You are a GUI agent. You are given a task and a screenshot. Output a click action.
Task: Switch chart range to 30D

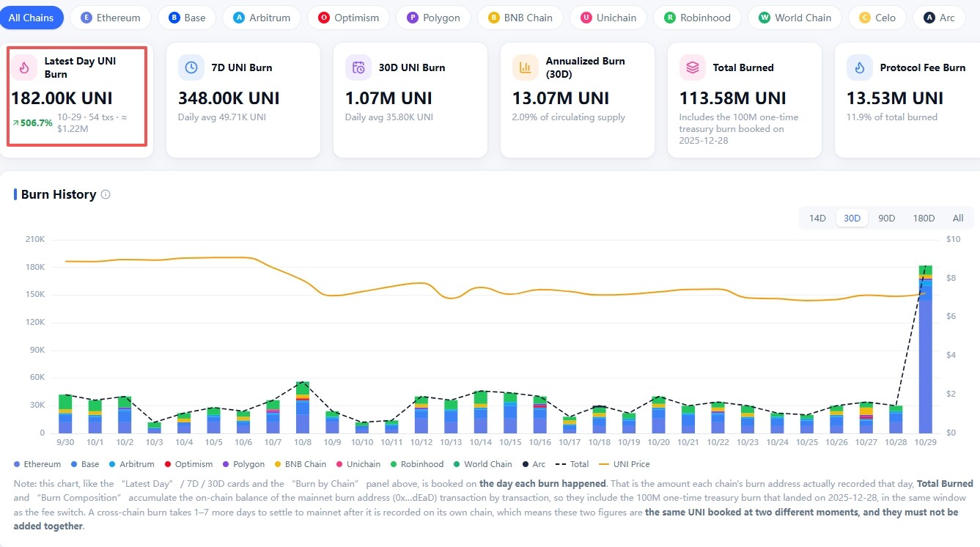[852, 218]
